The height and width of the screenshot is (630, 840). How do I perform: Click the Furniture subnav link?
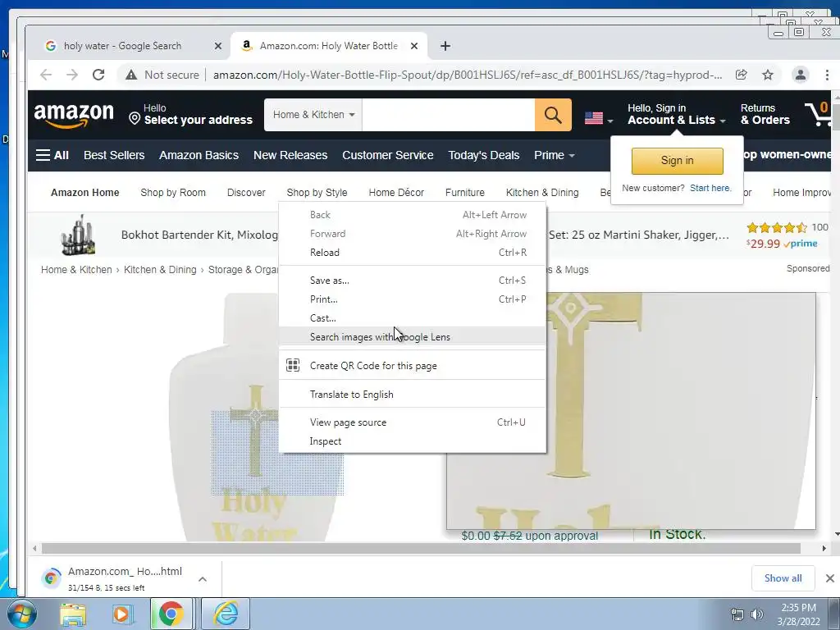click(465, 192)
